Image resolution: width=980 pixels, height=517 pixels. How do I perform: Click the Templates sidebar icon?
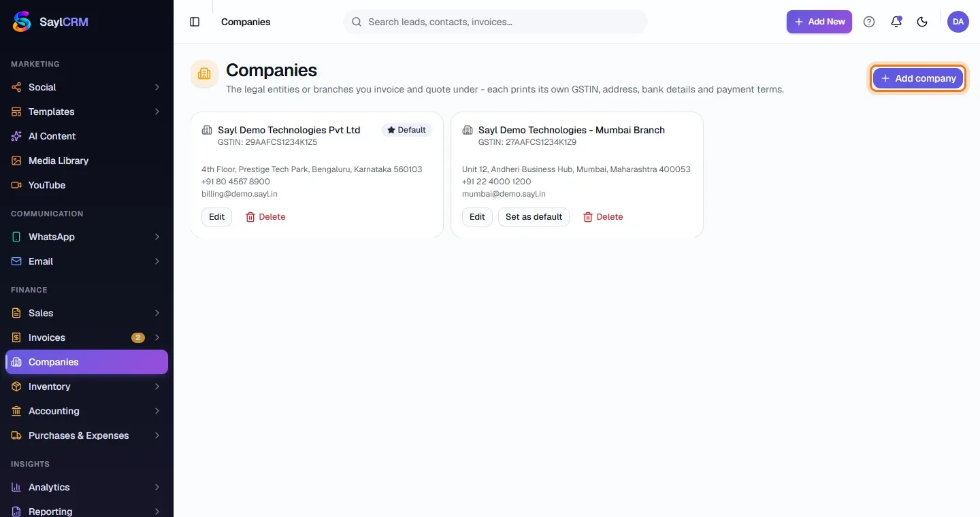click(x=16, y=112)
